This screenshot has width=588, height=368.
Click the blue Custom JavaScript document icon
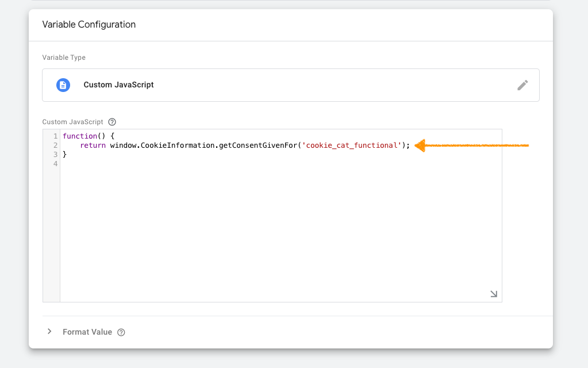point(63,85)
